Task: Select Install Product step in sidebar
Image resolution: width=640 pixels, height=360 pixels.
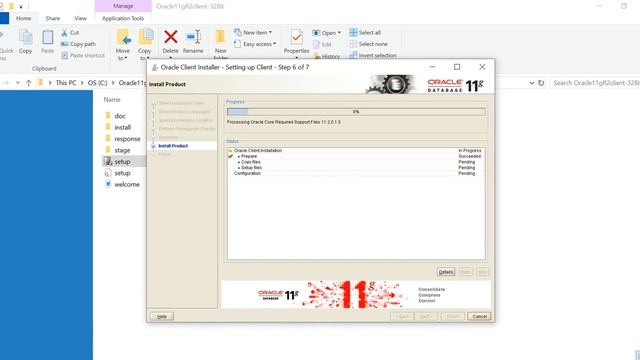Action: (x=173, y=146)
